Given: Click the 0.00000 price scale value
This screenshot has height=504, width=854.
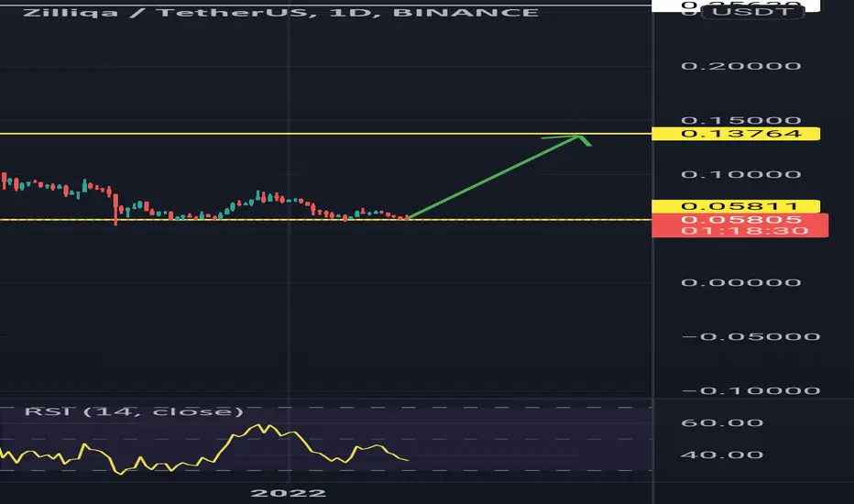Looking at the screenshot, I should tap(741, 282).
